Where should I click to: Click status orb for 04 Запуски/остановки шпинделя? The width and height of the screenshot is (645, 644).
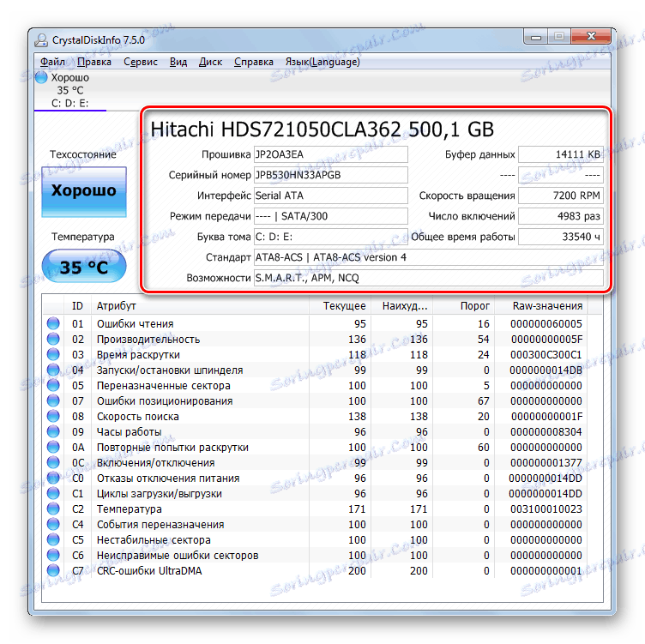[x=53, y=370]
